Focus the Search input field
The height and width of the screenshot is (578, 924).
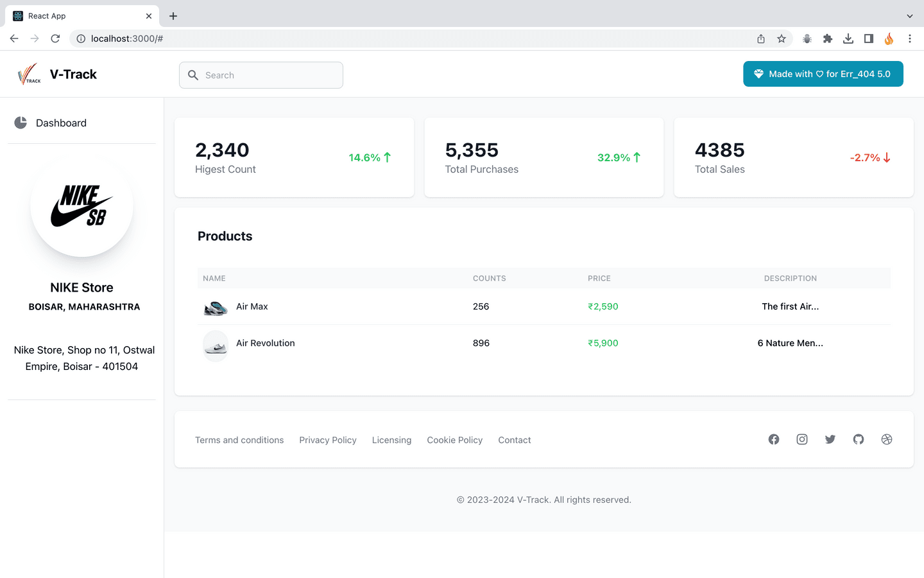click(x=261, y=75)
